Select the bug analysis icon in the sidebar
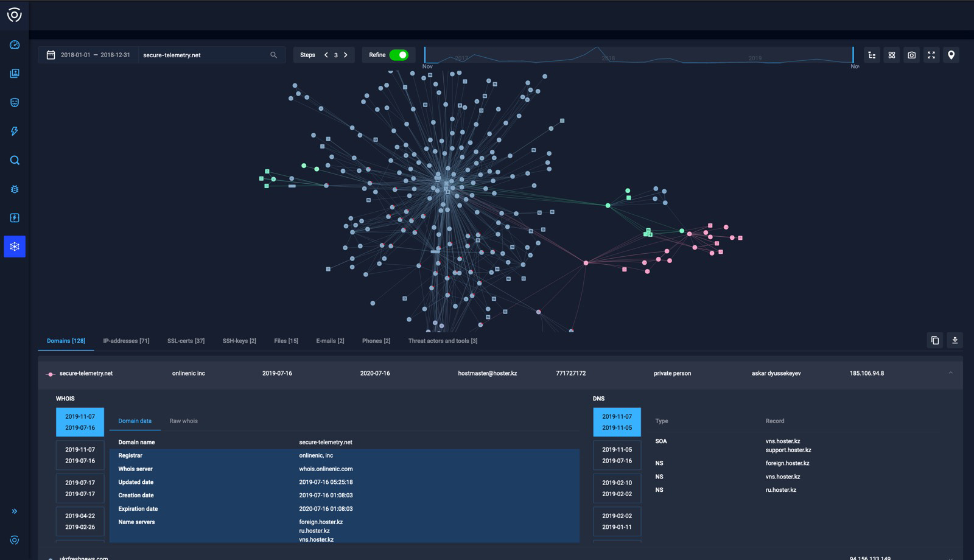 point(15,189)
